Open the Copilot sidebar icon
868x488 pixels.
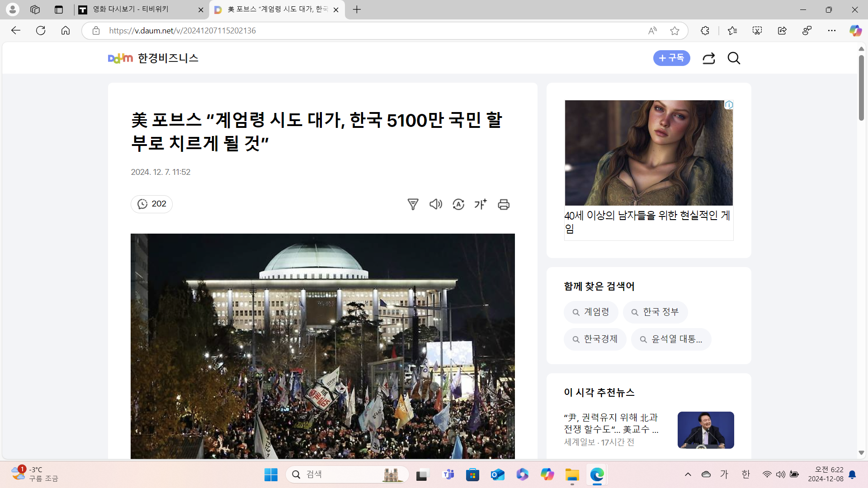tap(855, 31)
